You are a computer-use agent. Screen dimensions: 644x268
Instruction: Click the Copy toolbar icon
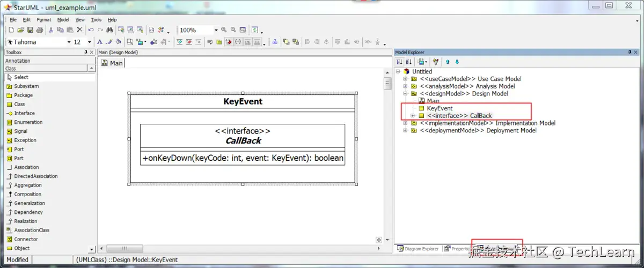click(60, 30)
